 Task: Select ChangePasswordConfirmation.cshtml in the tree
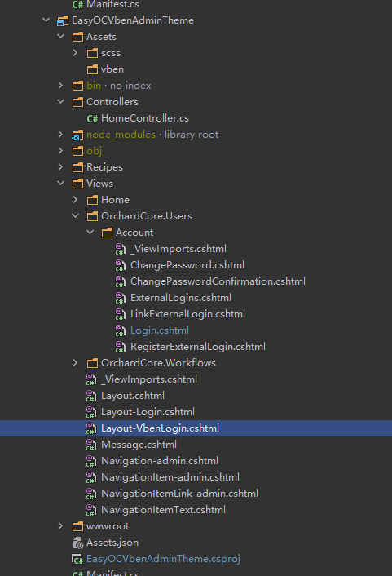218,281
